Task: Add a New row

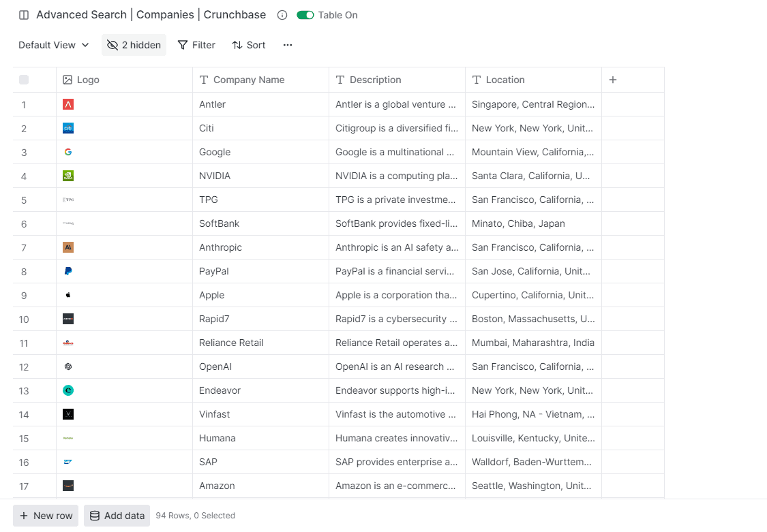Action: [x=46, y=516]
